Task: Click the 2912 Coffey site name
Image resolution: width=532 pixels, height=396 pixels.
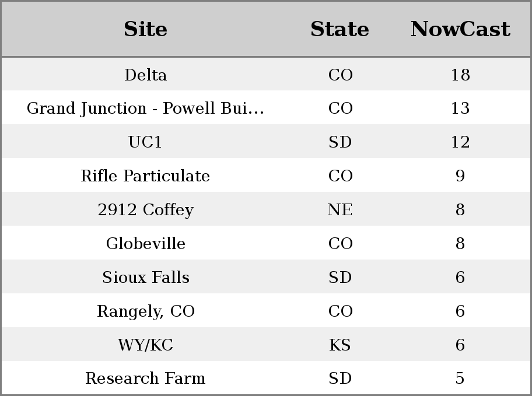Action: click(x=145, y=210)
